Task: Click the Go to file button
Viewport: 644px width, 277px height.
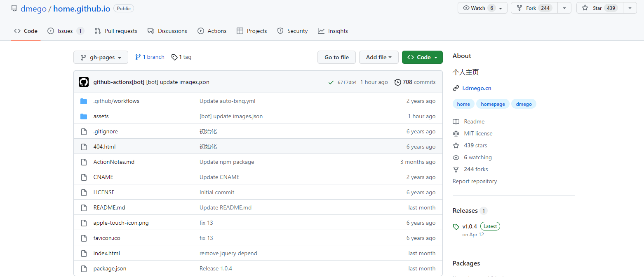Action: (x=336, y=57)
